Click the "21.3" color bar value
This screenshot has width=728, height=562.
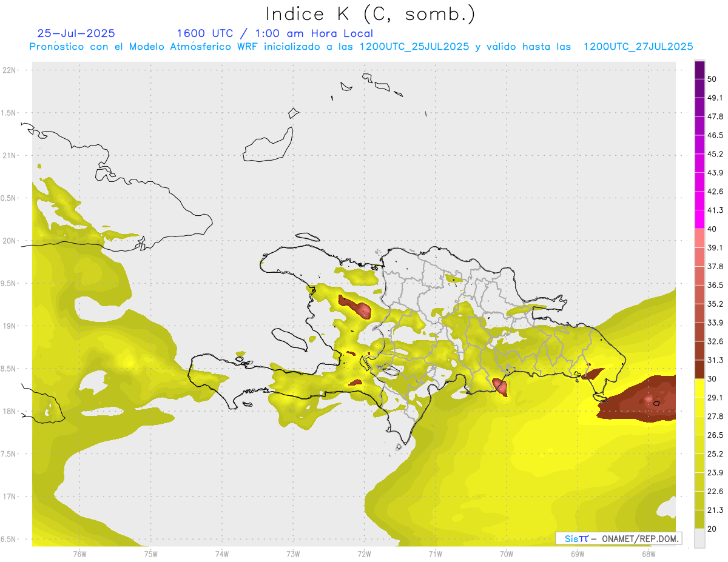[715, 510]
